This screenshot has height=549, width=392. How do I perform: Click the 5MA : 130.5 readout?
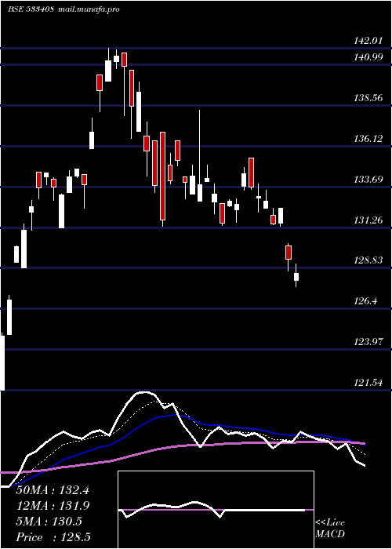(x=49, y=522)
